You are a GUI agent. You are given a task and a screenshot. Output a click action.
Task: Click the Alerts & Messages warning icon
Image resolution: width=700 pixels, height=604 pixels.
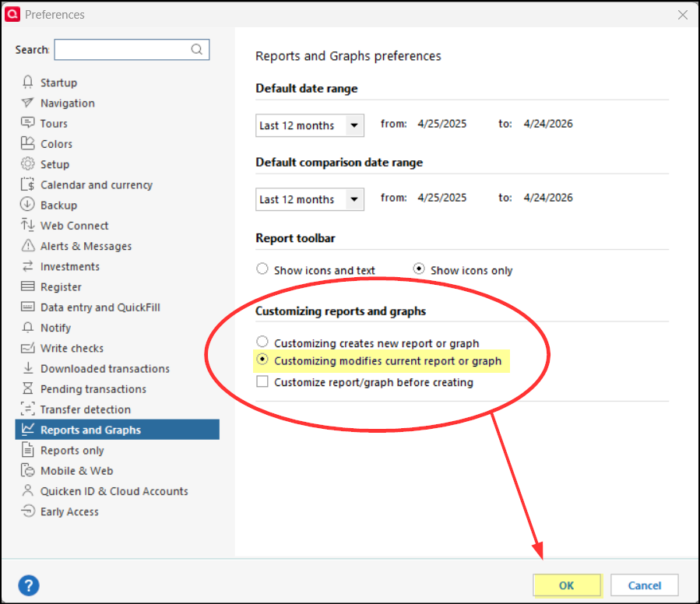pos(28,245)
